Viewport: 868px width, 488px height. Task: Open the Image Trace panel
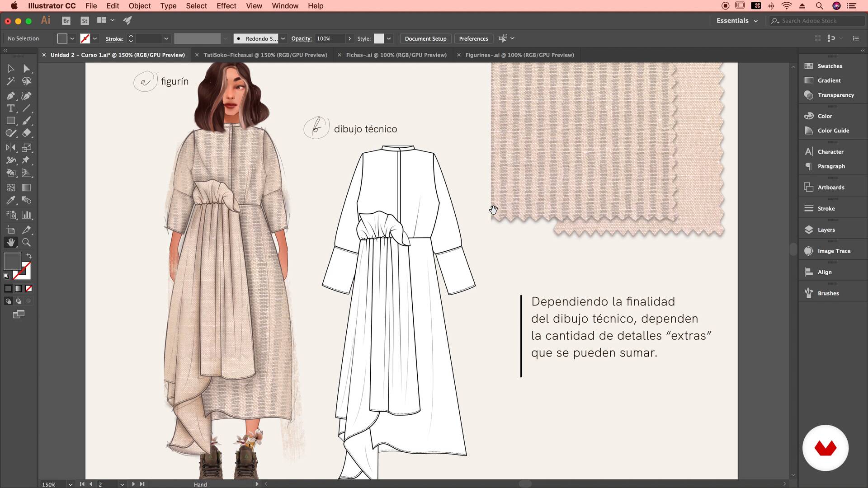point(833,251)
